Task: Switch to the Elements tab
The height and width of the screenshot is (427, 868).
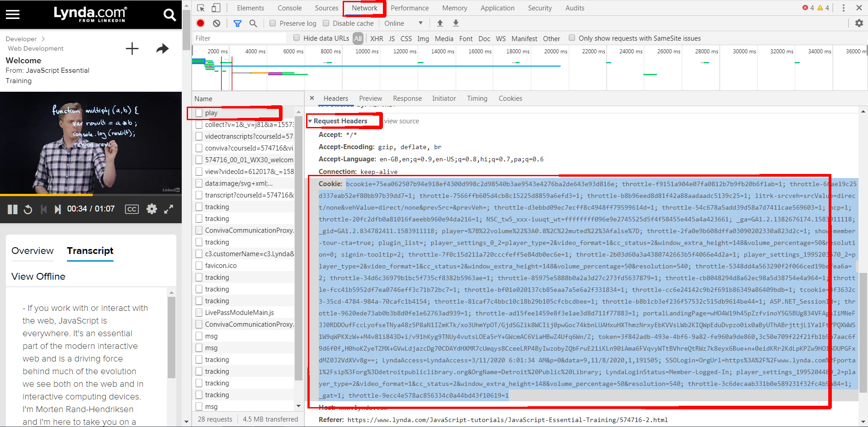Action: (250, 8)
